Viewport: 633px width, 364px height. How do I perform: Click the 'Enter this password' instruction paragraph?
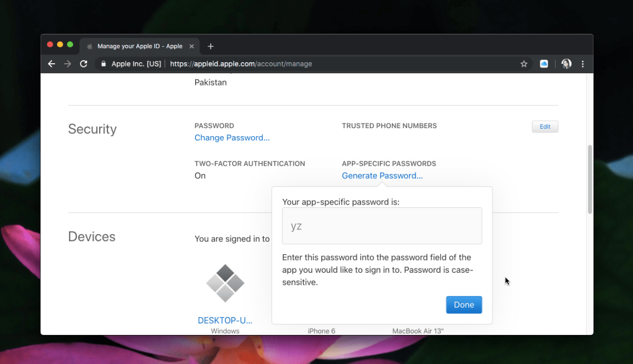[x=378, y=270]
